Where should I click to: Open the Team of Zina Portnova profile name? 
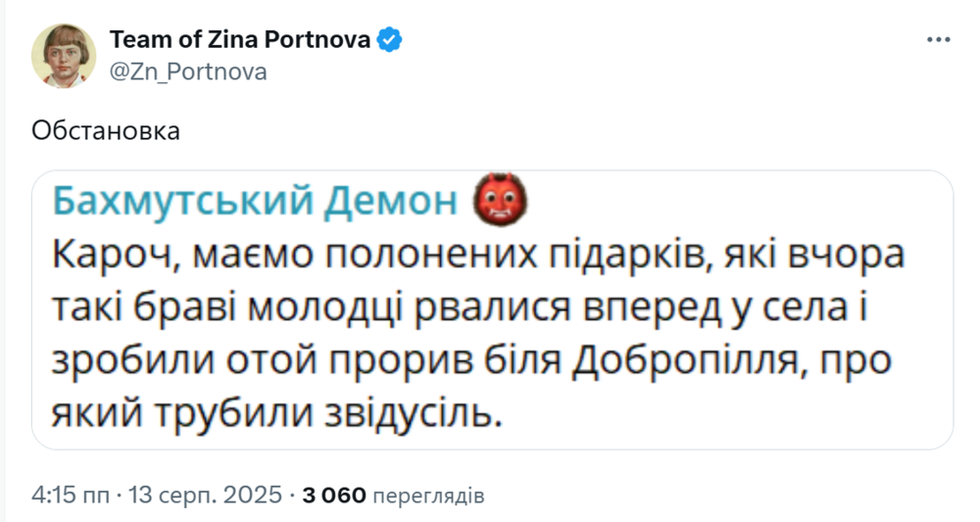(240, 40)
